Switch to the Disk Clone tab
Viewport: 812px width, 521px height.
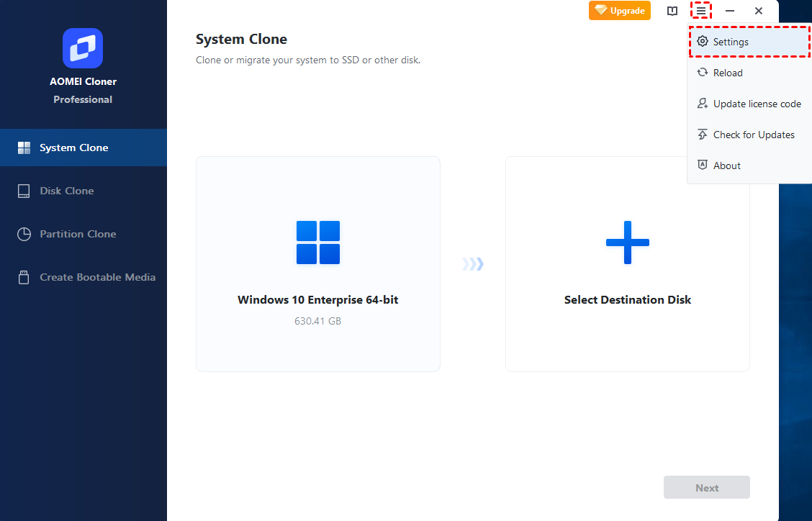(84, 191)
